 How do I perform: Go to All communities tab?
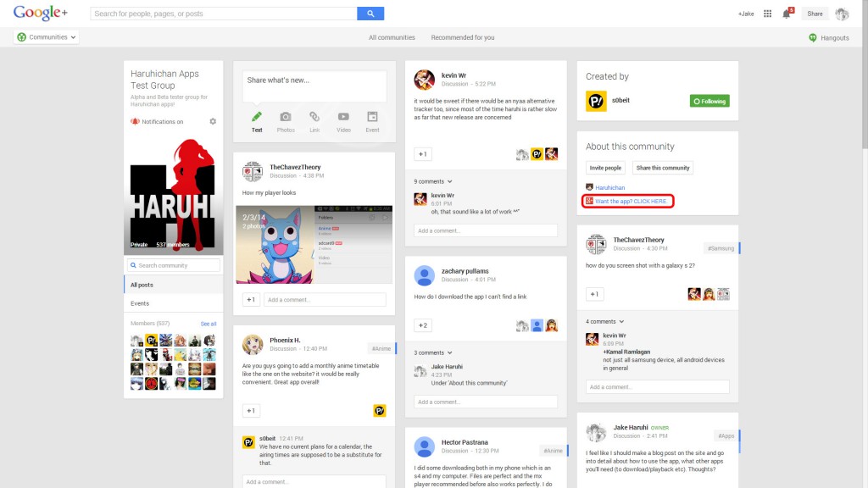click(392, 37)
